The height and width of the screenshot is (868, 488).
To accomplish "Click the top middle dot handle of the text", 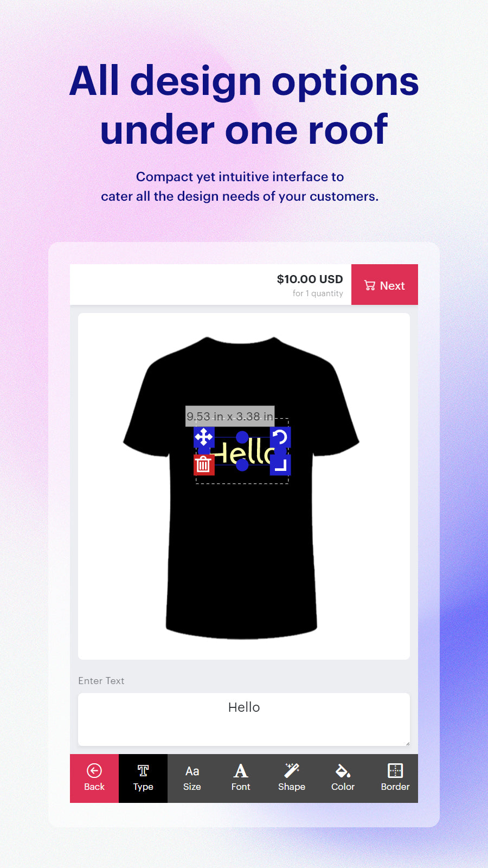I will (242, 437).
